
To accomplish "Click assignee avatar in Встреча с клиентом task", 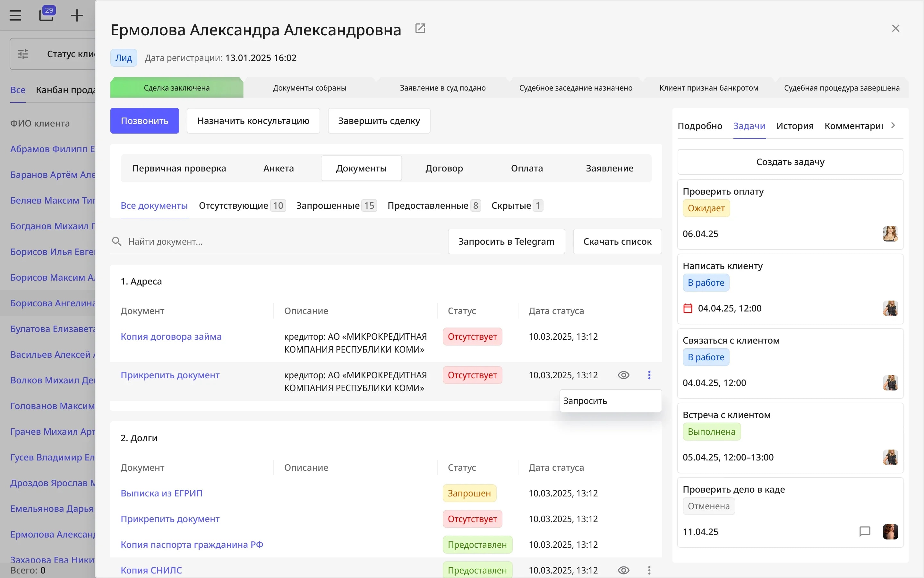I will 890,457.
